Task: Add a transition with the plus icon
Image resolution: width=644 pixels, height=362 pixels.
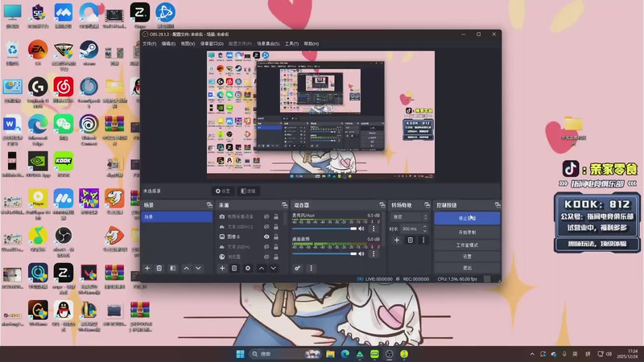Action: [397, 240]
